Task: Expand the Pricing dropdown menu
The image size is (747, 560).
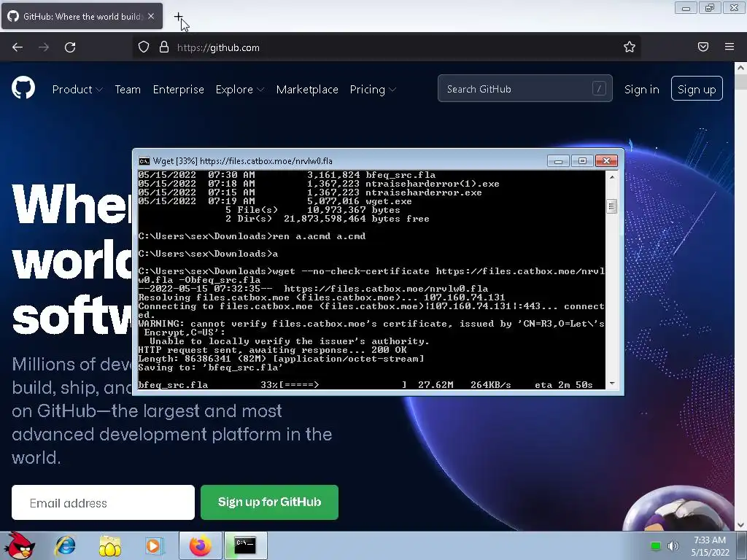Action: (x=373, y=90)
